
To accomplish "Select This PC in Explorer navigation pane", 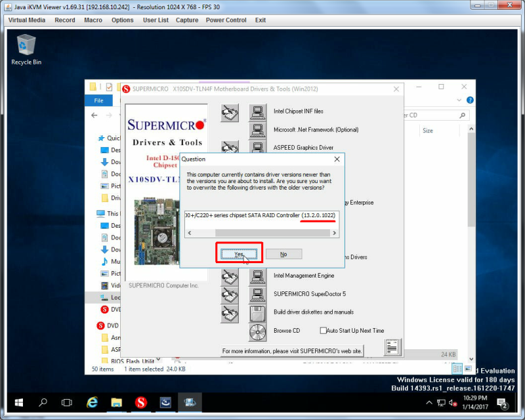I will click(x=108, y=213).
